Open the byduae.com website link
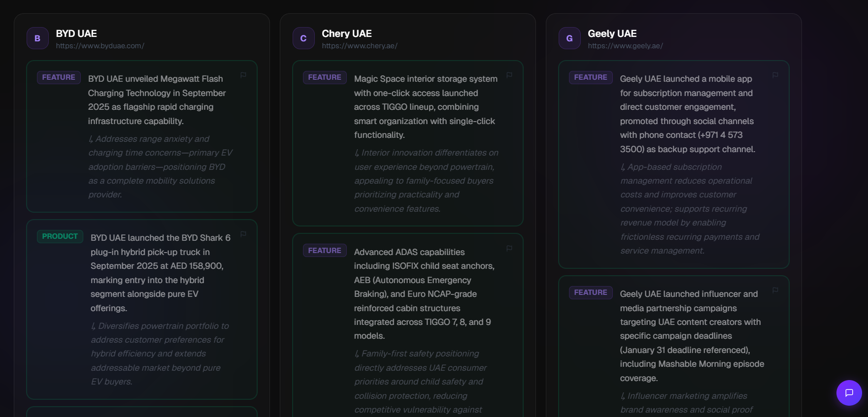 pyautogui.click(x=100, y=46)
